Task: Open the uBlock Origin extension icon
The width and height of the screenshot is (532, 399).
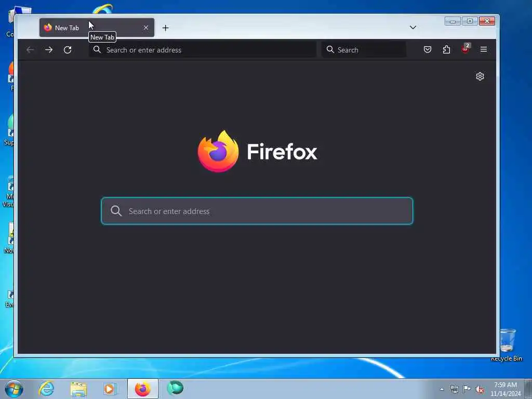Action: pos(465,49)
